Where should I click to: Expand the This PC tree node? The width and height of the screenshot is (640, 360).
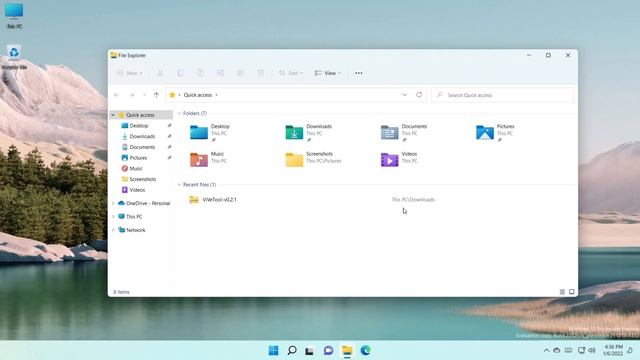coord(113,217)
